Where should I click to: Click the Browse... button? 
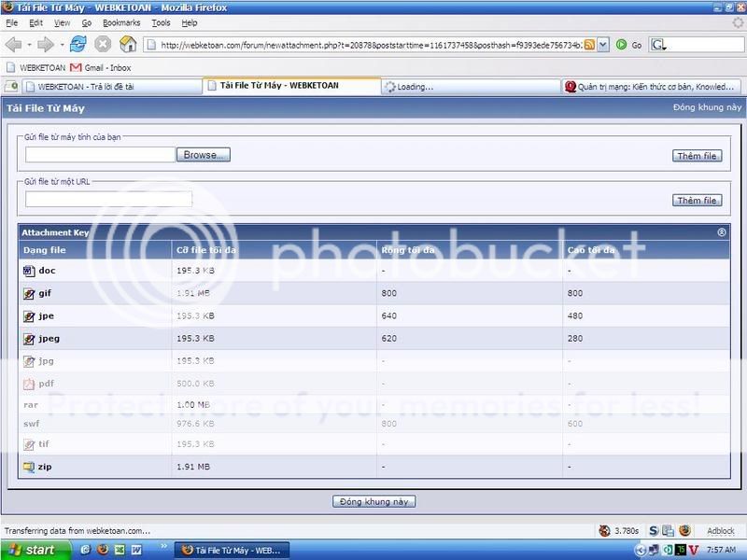coord(203,155)
